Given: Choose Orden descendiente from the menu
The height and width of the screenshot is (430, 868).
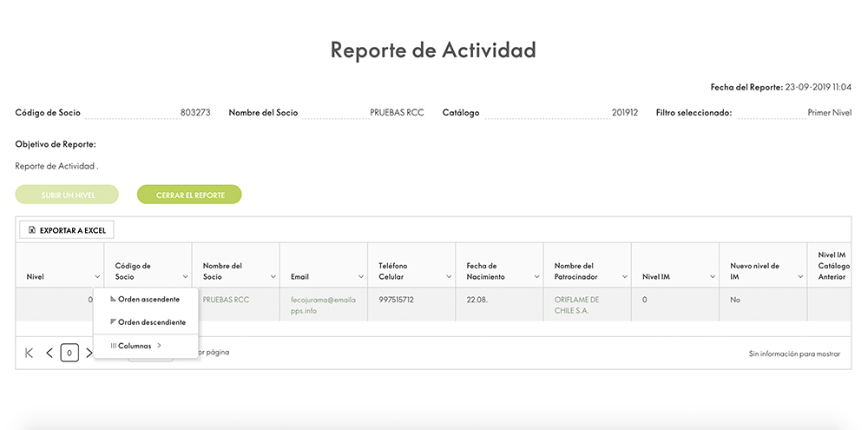Looking at the screenshot, I should [x=151, y=321].
